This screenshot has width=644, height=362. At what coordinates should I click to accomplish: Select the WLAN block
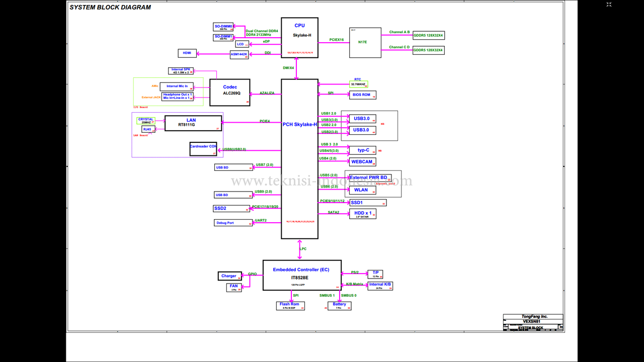pos(363,190)
